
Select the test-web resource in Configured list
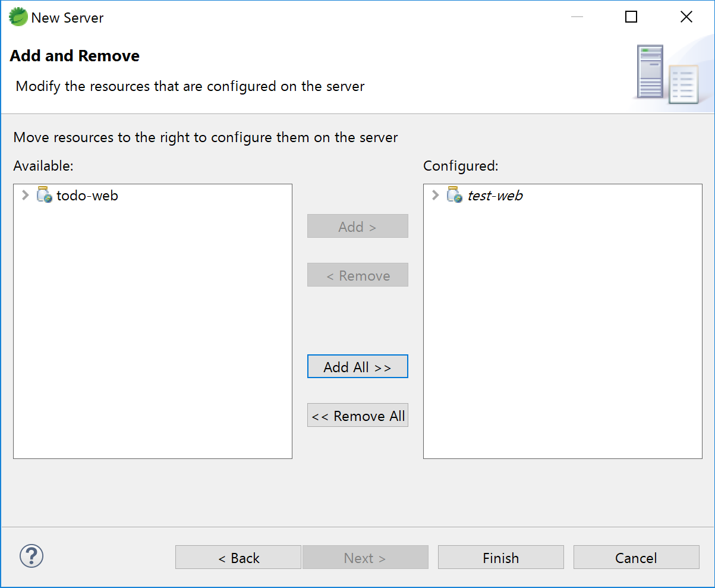[495, 196]
